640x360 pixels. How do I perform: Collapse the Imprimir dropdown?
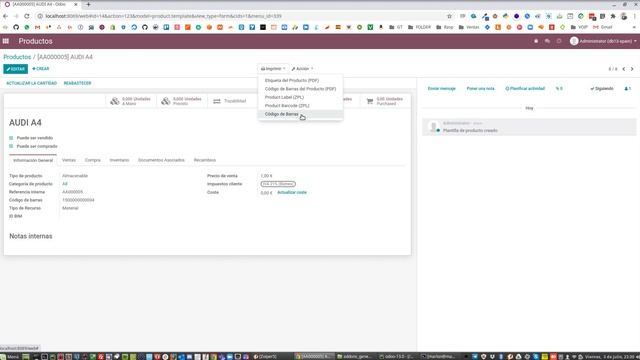(273, 69)
